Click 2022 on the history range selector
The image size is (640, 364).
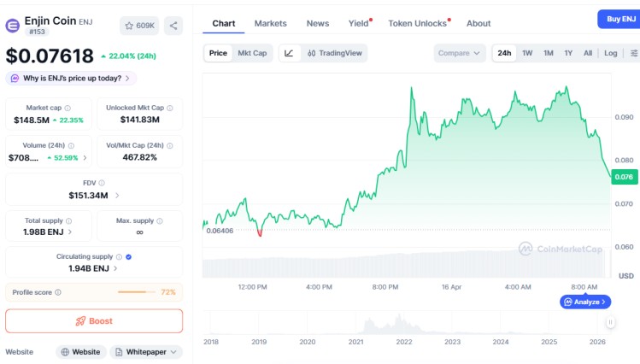tap(404, 342)
